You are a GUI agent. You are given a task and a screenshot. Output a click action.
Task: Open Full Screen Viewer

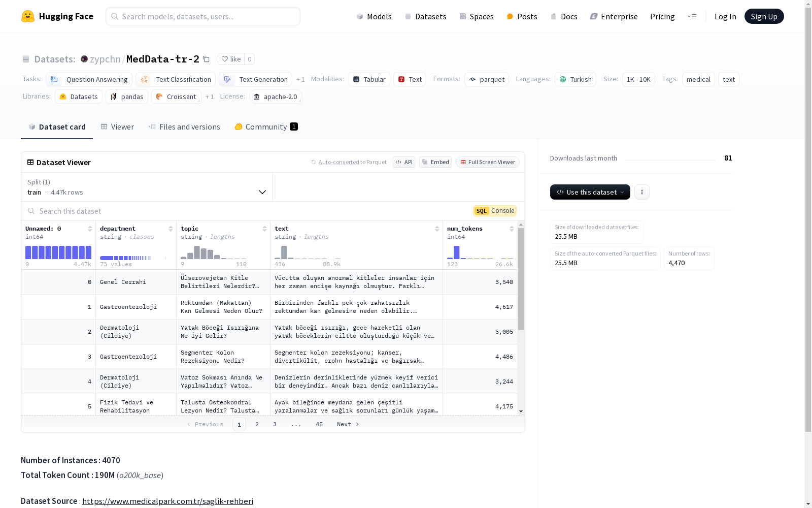488,162
